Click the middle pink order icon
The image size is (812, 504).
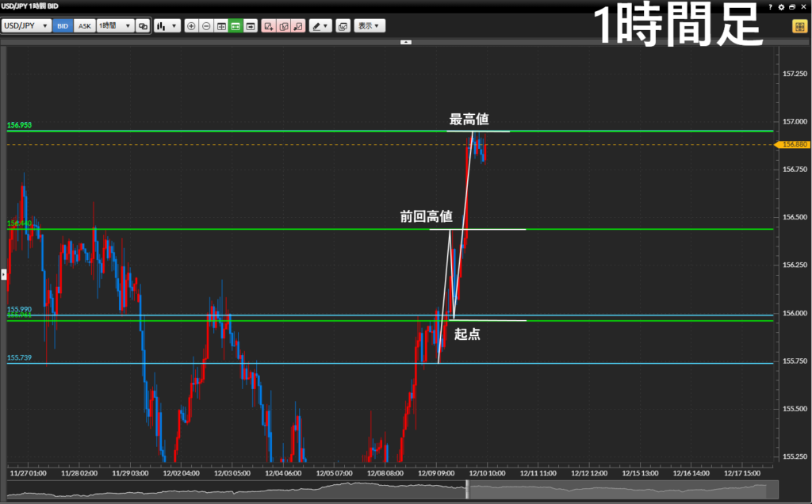click(x=284, y=26)
